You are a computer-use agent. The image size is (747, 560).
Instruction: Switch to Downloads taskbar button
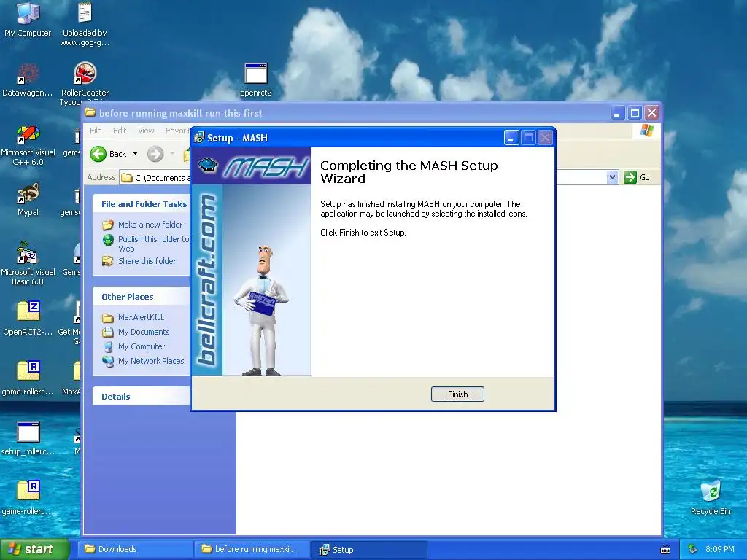135,549
